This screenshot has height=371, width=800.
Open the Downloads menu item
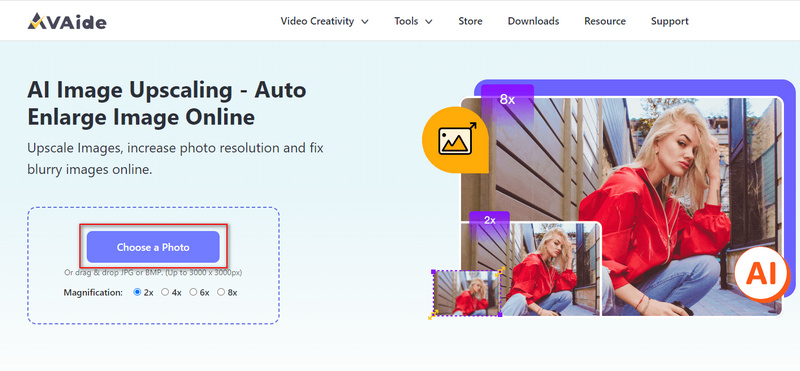[533, 21]
